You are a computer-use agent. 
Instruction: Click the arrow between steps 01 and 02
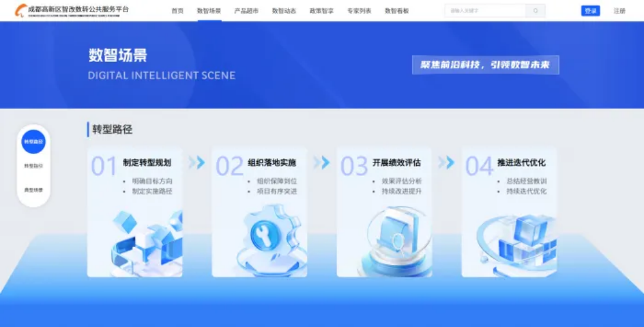tap(197, 163)
